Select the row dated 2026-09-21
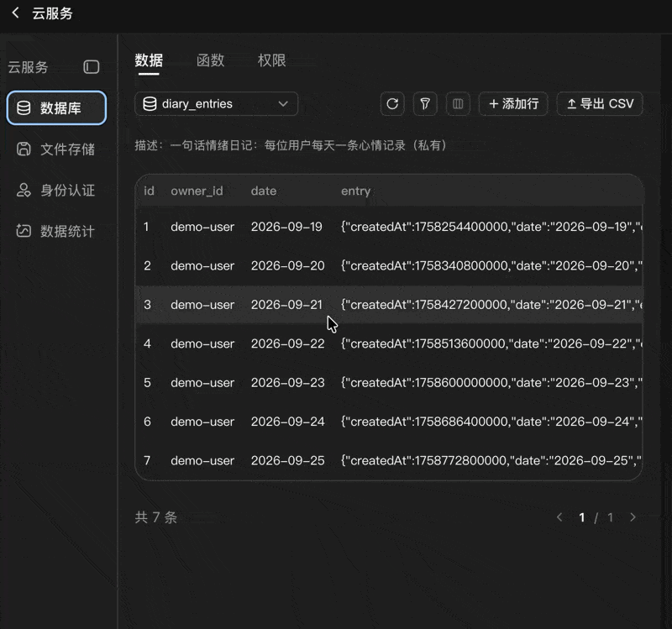The width and height of the screenshot is (672, 629). tap(389, 305)
